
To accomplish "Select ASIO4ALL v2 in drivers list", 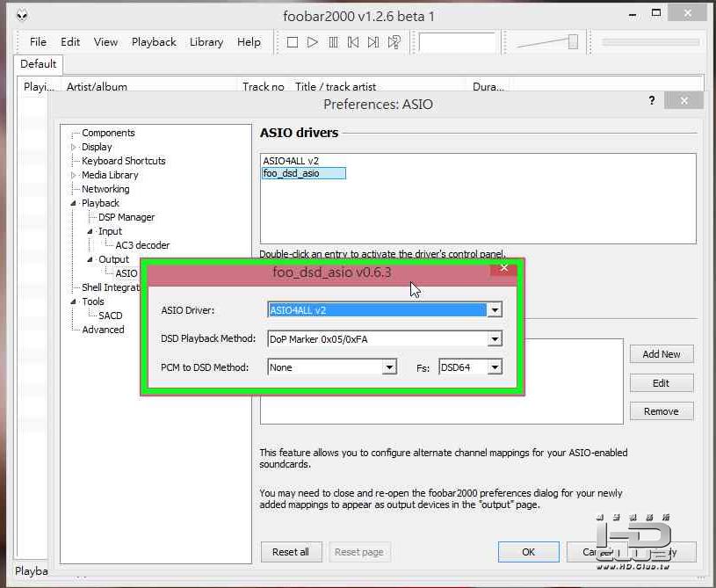I will point(291,161).
